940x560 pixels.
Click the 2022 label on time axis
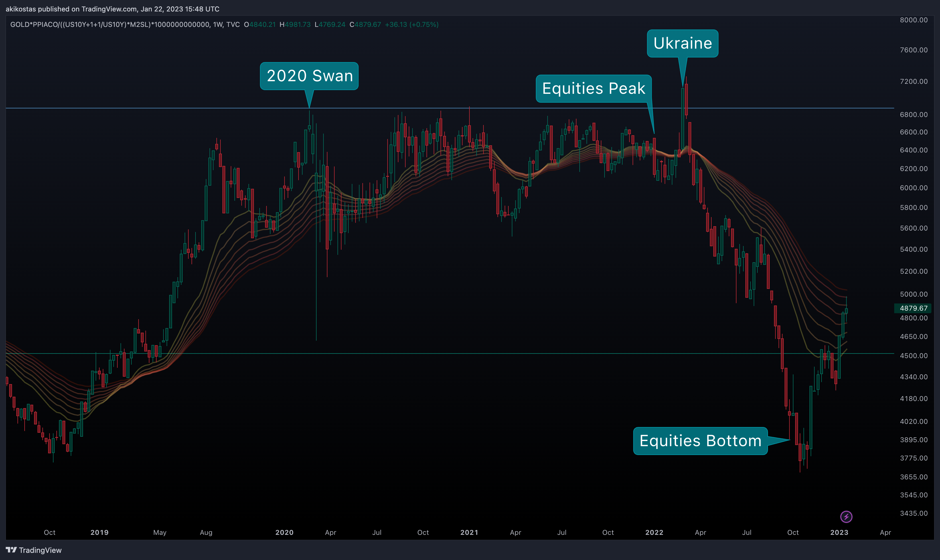654,533
